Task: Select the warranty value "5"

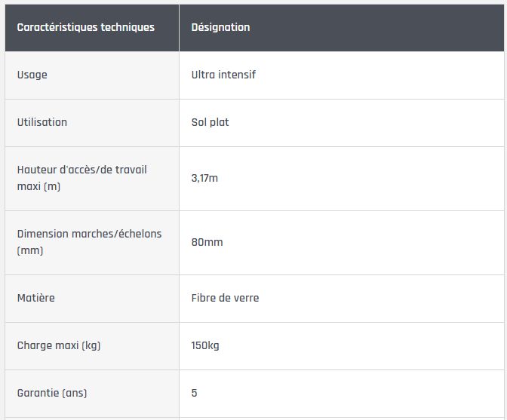Action: [195, 393]
